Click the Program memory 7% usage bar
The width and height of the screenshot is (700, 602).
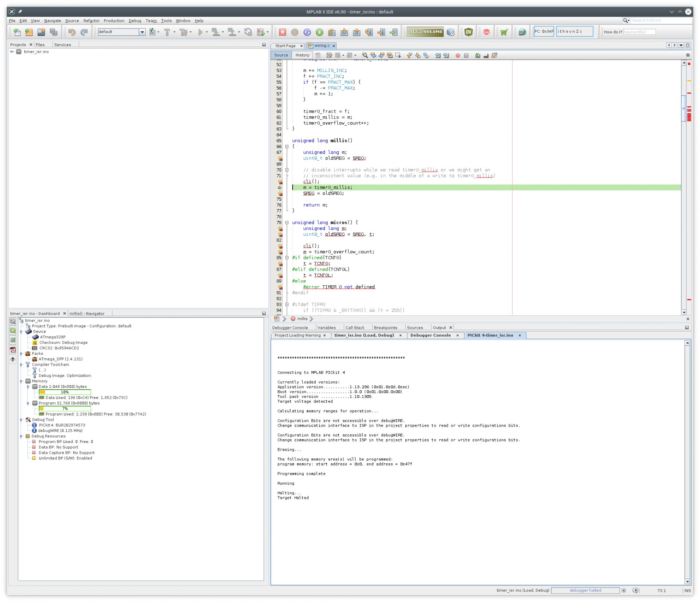point(65,409)
